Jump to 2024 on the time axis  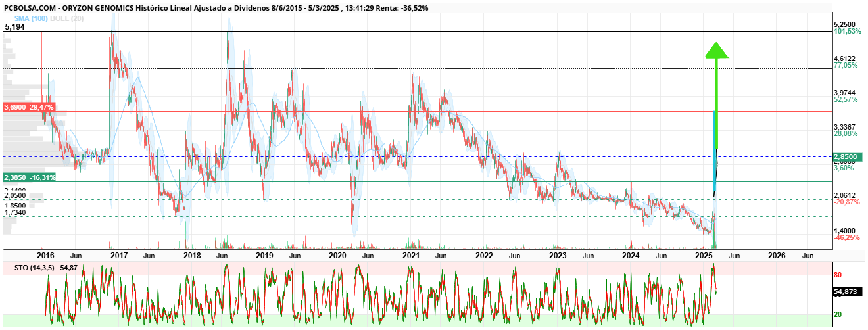[x=631, y=255]
